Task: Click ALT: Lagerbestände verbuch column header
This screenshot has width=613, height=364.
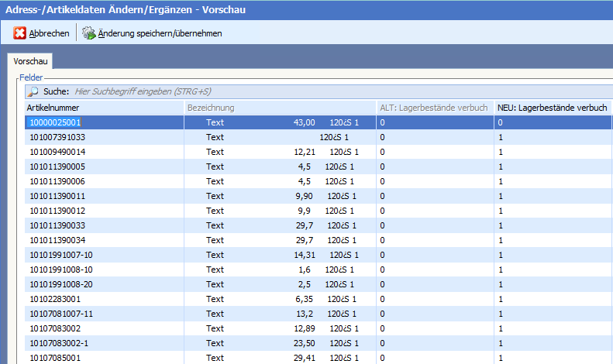Action: pos(433,108)
